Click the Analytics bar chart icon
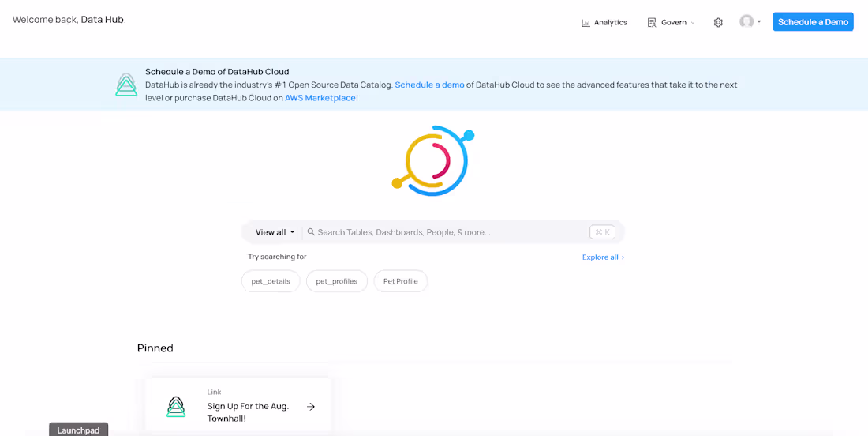The image size is (868, 436). [586, 23]
